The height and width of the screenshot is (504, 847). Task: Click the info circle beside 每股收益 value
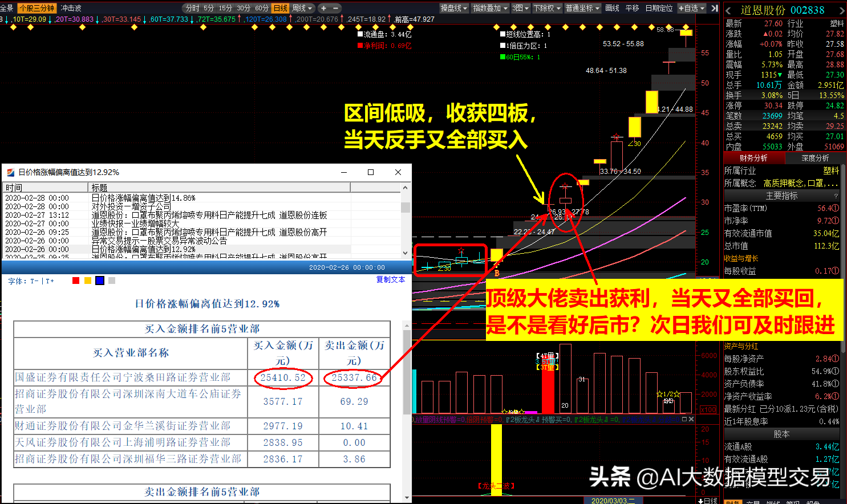[x=836, y=271]
